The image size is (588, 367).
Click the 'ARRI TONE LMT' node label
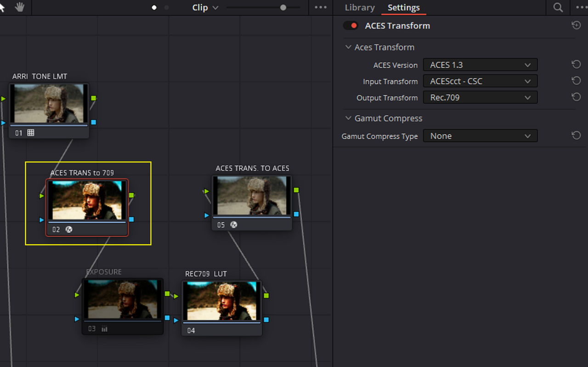[40, 76]
